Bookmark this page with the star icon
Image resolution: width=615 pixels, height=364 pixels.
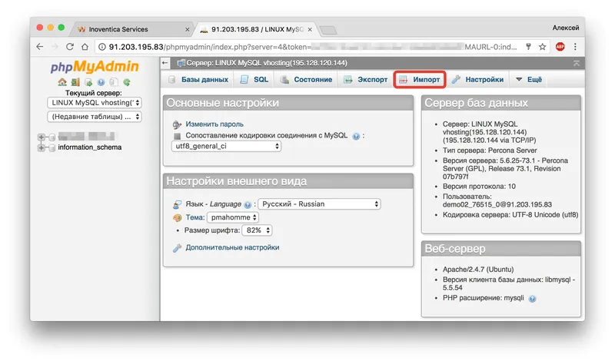click(543, 47)
